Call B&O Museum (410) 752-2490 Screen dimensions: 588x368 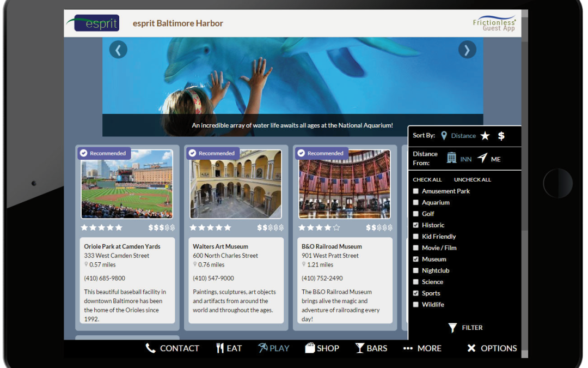pos(322,278)
